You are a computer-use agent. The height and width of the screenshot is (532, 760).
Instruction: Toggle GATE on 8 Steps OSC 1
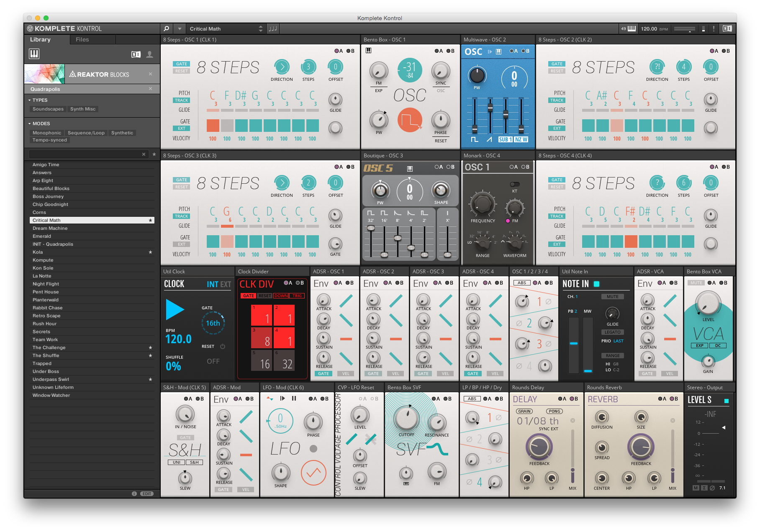[x=182, y=64]
